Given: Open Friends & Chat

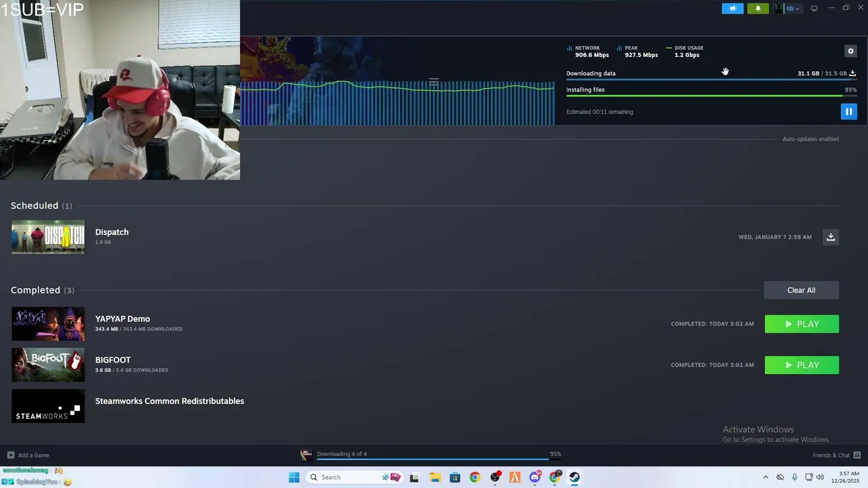Looking at the screenshot, I should click(x=836, y=455).
